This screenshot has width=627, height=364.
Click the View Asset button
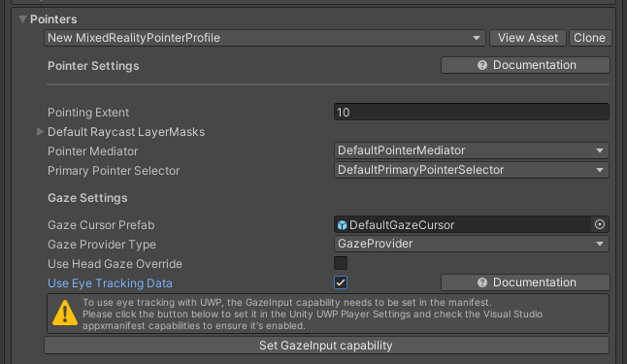coord(528,38)
